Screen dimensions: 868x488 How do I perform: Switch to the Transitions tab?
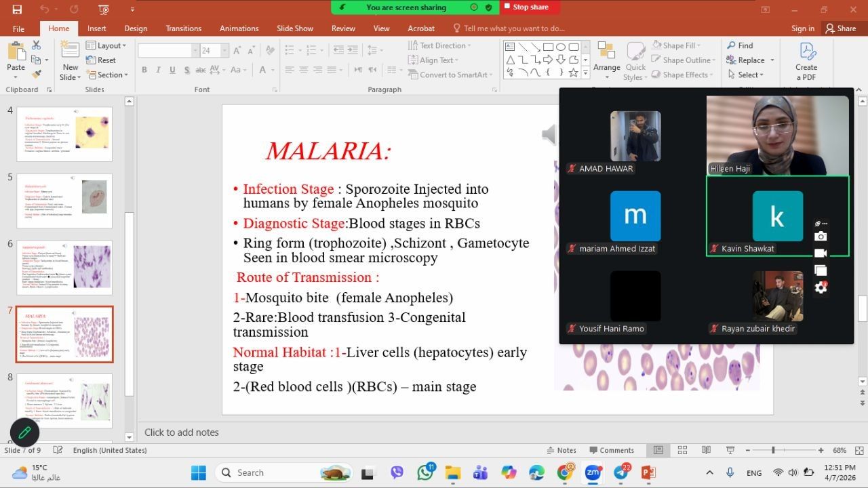[183, 28]
